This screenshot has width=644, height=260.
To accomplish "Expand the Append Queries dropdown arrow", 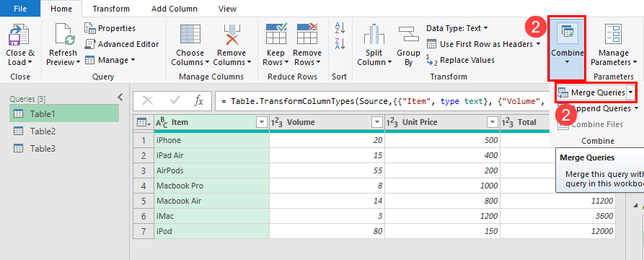I will (x=636, y=108).
